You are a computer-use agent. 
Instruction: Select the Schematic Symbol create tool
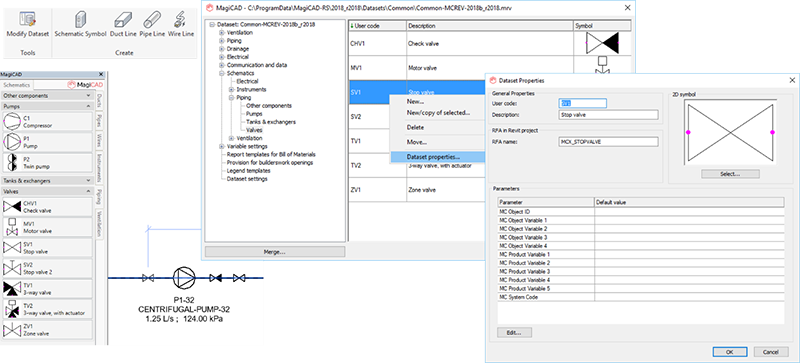point(80,20)
